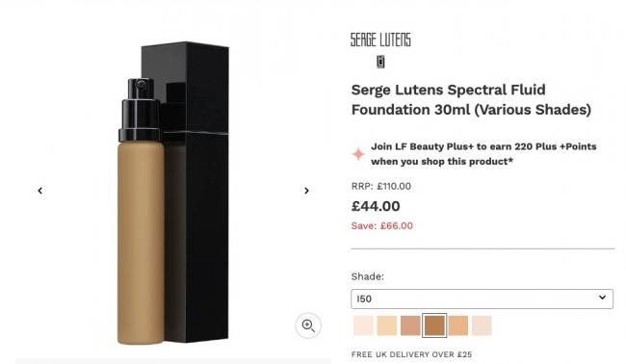
Task: Click the small emblem beneath Serge Lutens logo
Action: [x=380, y=62]
